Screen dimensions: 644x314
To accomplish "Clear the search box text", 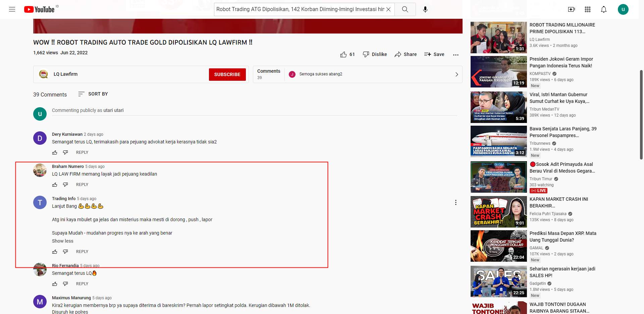I will point(388,9).
